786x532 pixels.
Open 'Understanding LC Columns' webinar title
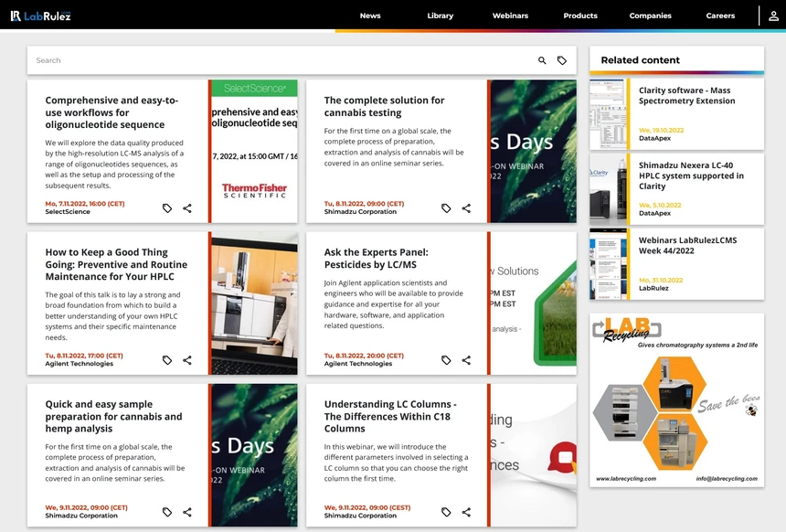[x=390, y=416]
